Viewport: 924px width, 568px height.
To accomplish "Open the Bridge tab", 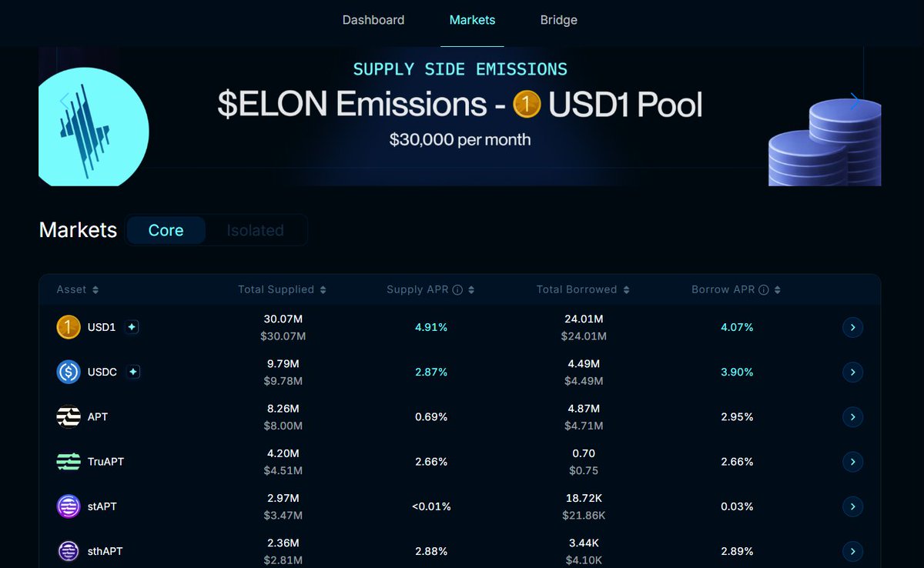I will (x=559, y=20).
